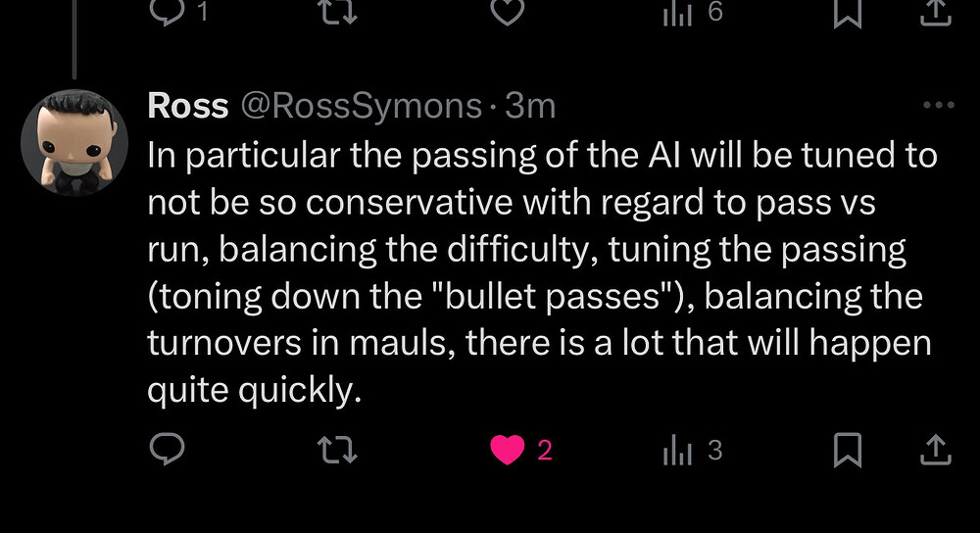Like the upper tweet
The width and height of the screenshot is (980, 533).
(x=507, y=11)
